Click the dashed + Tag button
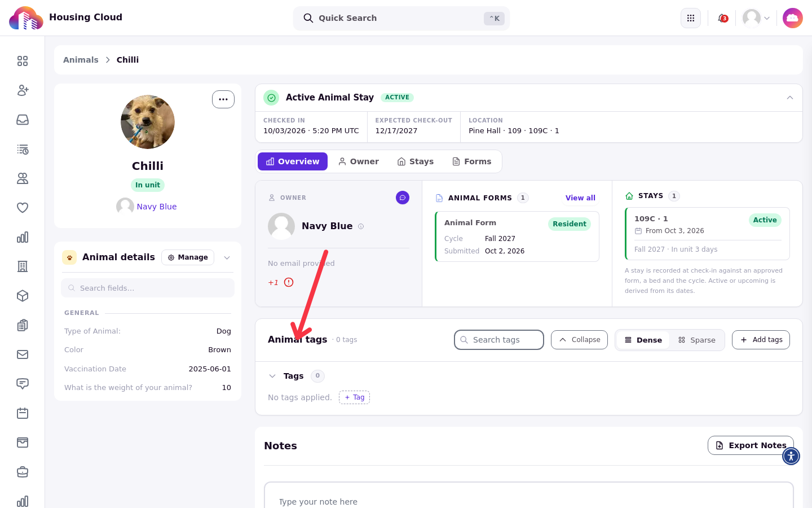 (354, 397)
